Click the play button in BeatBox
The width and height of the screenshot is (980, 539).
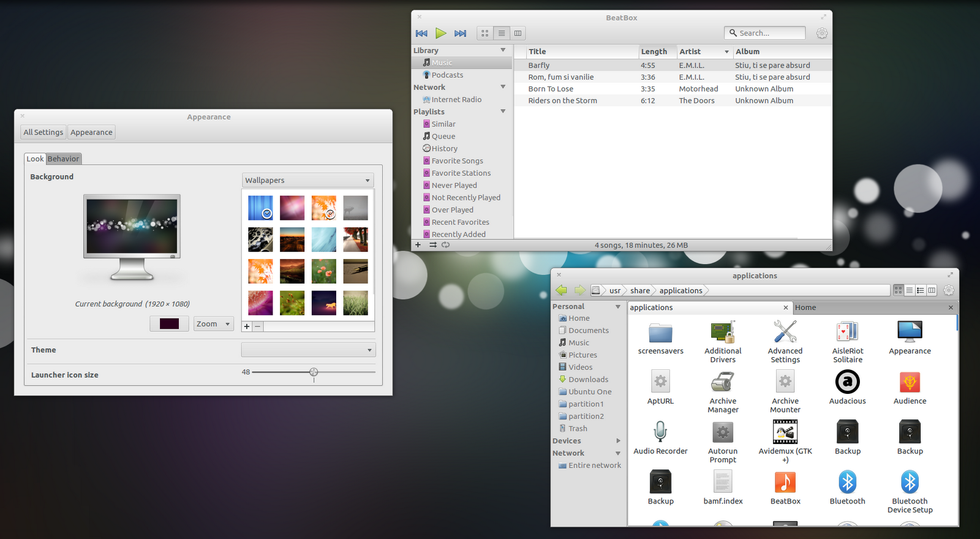point(440,33)
